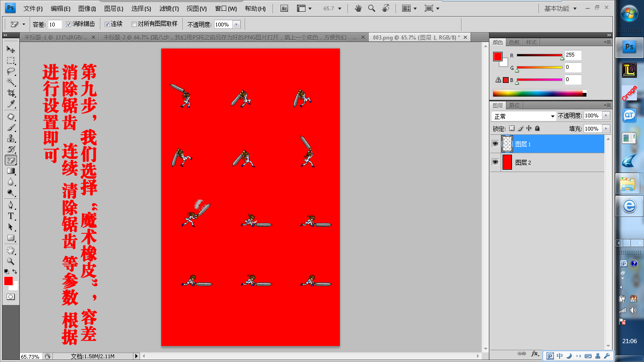Toggle Quick Mask mode
This screenshot has height=362, width=644.
[x=10, y=297]
